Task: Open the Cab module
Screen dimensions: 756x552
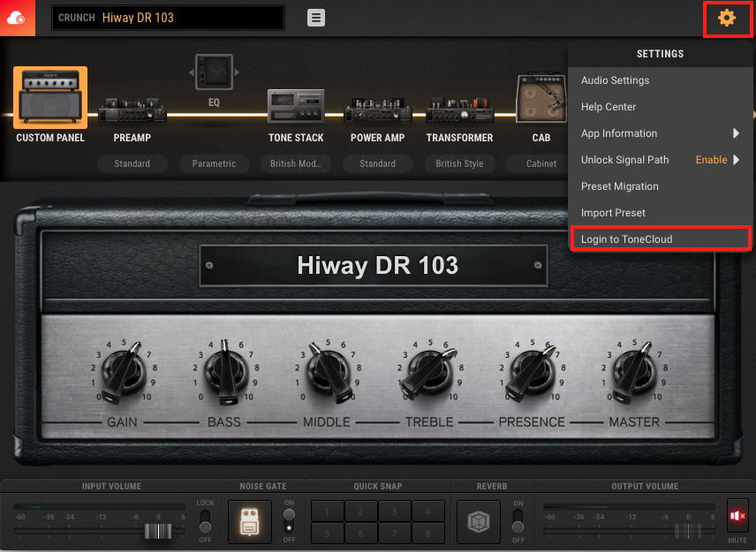Action: pos(541,98)
